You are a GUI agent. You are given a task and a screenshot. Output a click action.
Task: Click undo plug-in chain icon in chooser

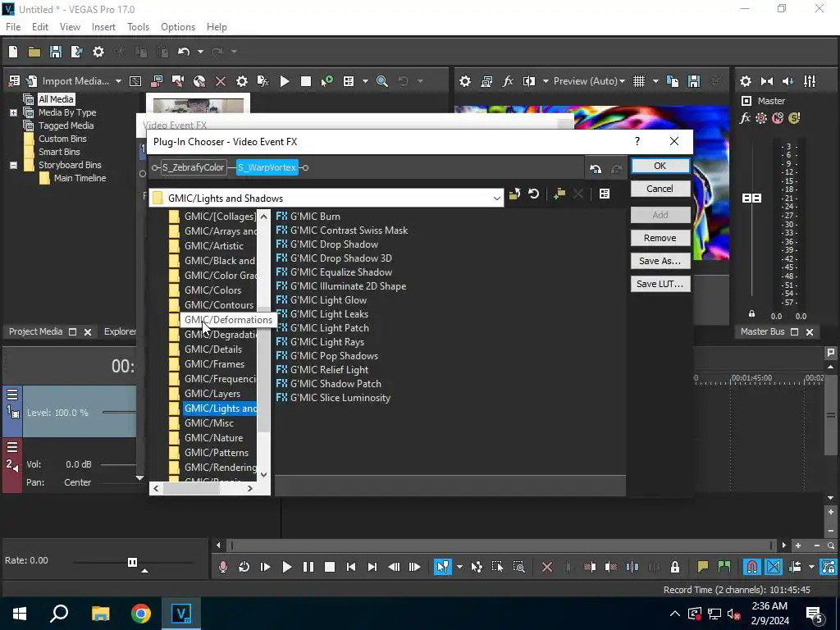point(596,168)
